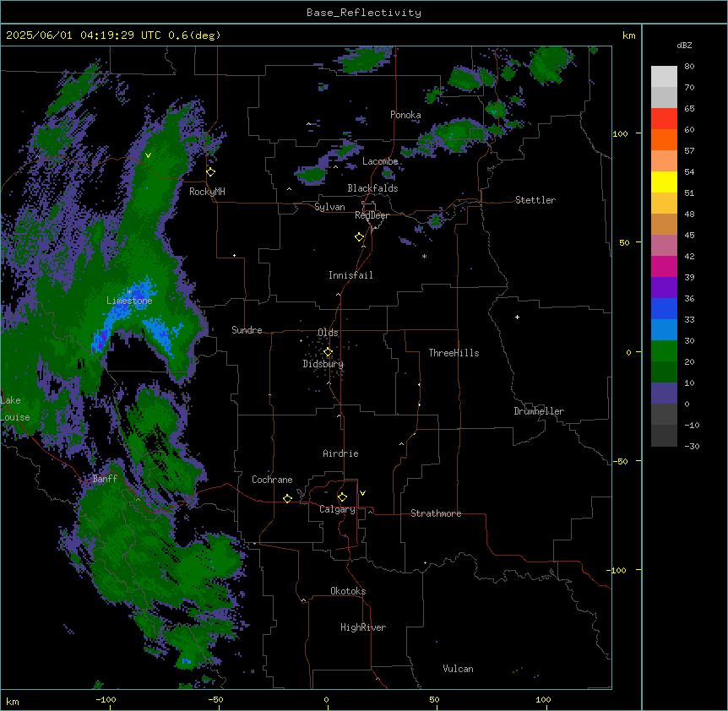
Task: Click the Didsbury city label
Action: click(323, 364)
